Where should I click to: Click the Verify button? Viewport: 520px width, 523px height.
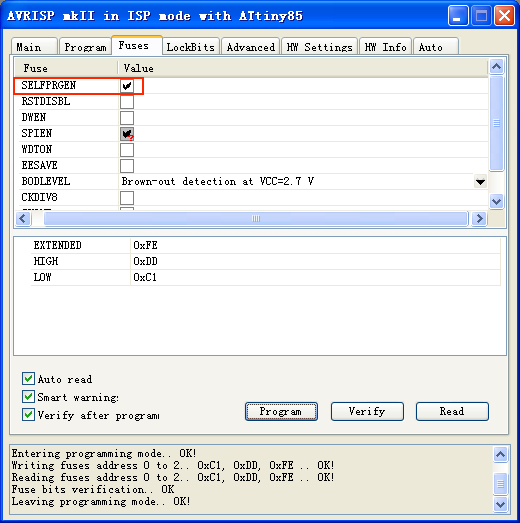click(x=367, y=412)
